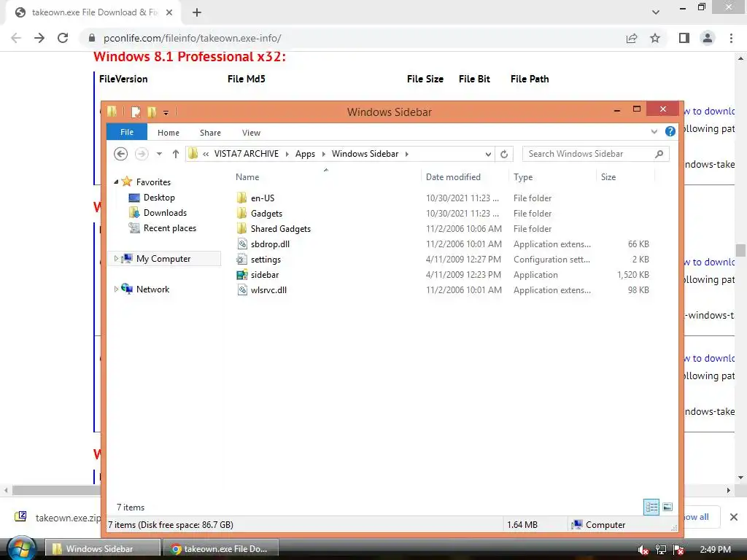Image resolution: width=747 pixels, height=560 pixels.
Task: Open the File ribbon tab
Action: click(127, 132)
